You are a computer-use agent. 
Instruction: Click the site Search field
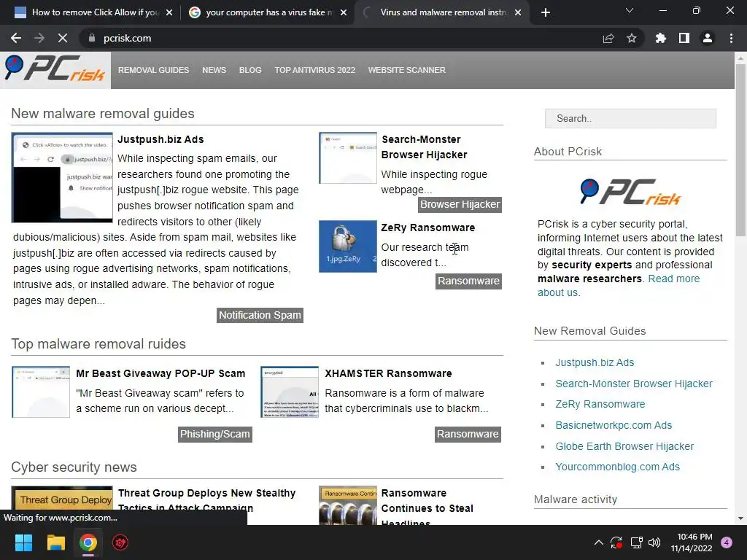tap(630, 119)
